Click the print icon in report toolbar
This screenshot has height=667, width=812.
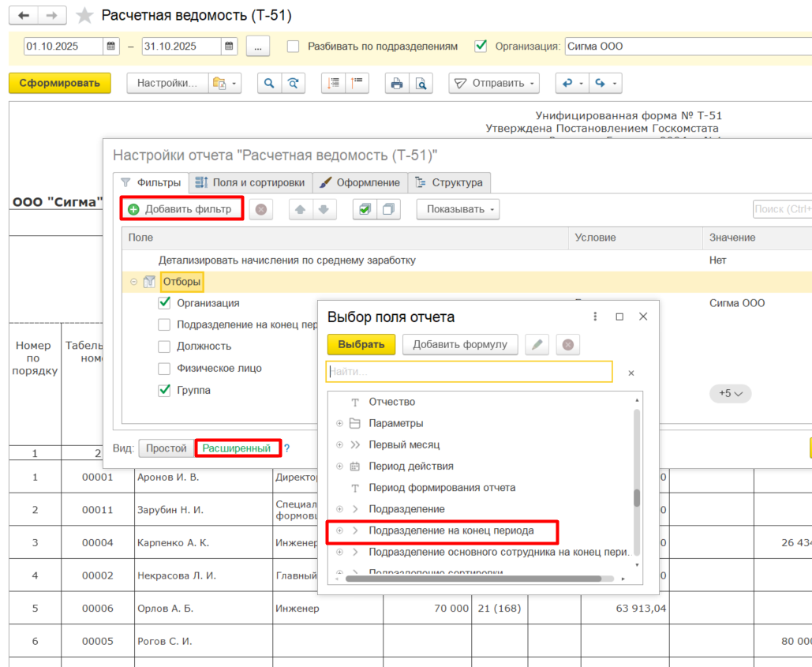[397, 83]
